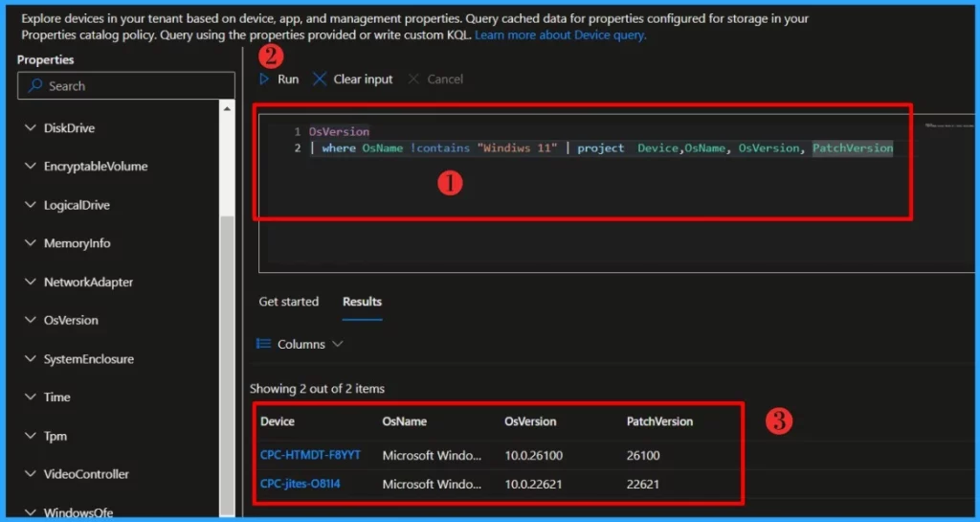
Task: Expand the Tpm property chevron
Action: (30, 435)
